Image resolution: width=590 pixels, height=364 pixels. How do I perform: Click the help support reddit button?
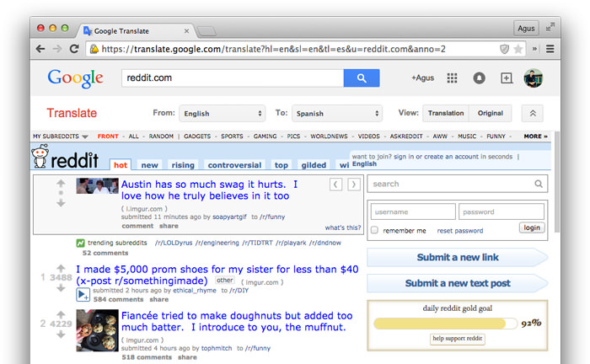(x=457, y=339)
